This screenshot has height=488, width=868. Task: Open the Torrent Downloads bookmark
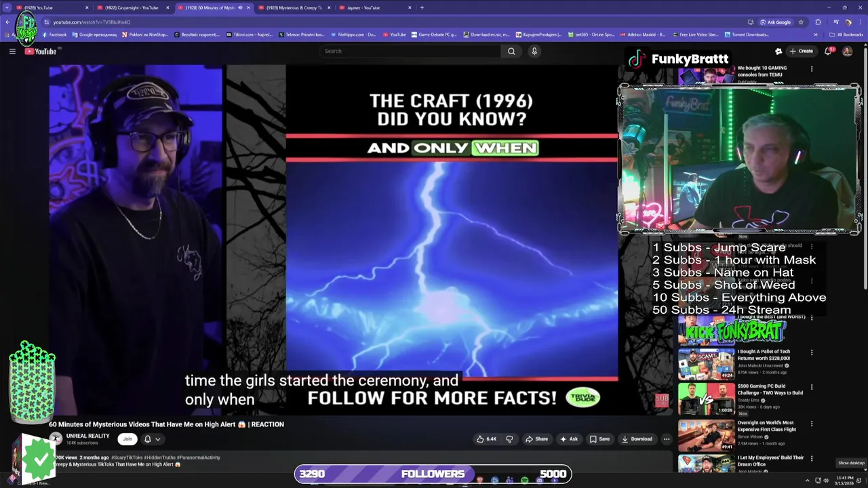coord(747,35)
